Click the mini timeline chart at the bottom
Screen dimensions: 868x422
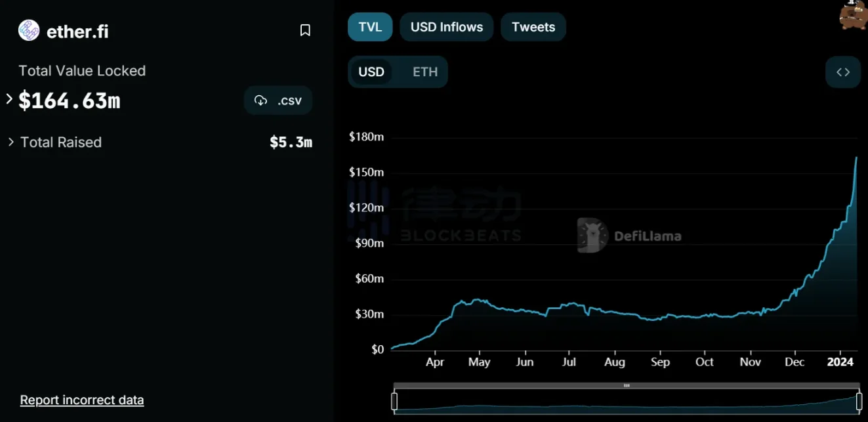(x=627, y=400)
